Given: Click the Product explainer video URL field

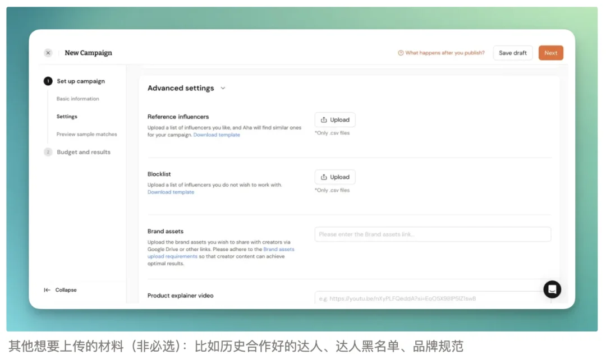Looking at the screenshot, I should point(432,299).
